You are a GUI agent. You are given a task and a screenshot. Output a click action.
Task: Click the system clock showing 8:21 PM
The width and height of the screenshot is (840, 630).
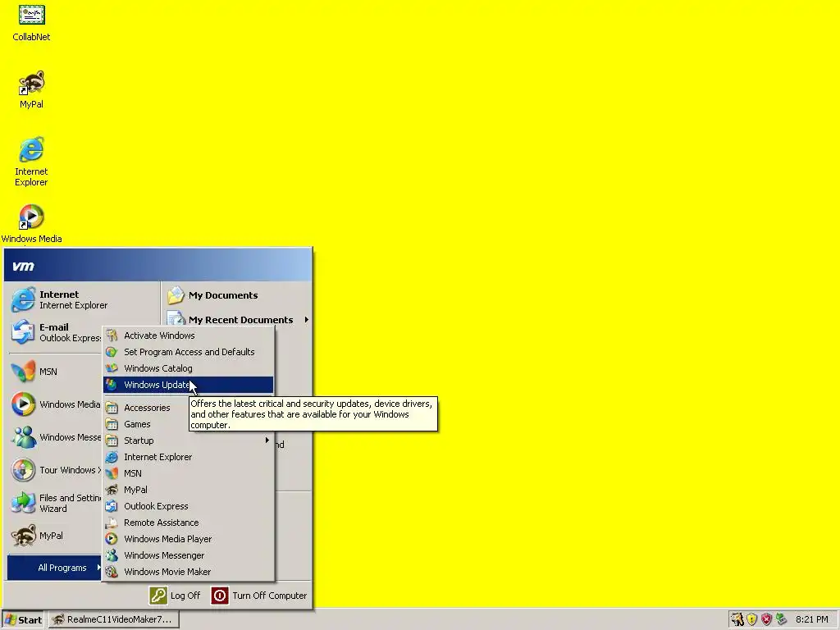[x=811, y=619]
